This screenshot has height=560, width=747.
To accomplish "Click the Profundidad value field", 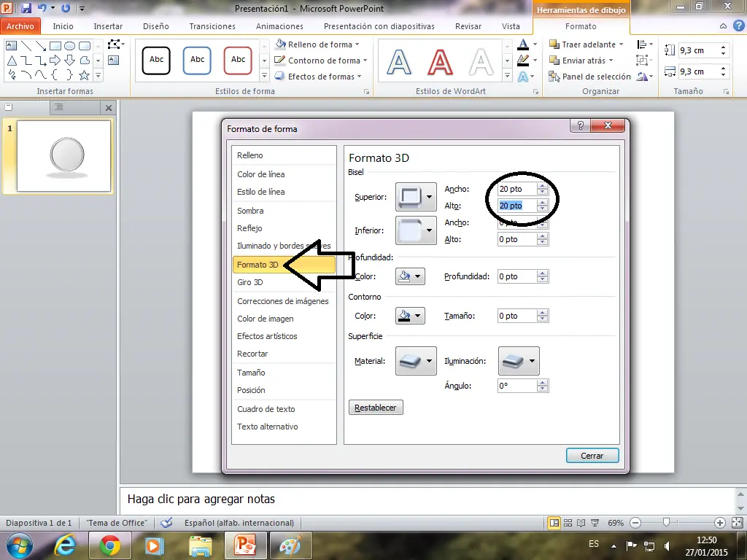I will tap(517, 276).
